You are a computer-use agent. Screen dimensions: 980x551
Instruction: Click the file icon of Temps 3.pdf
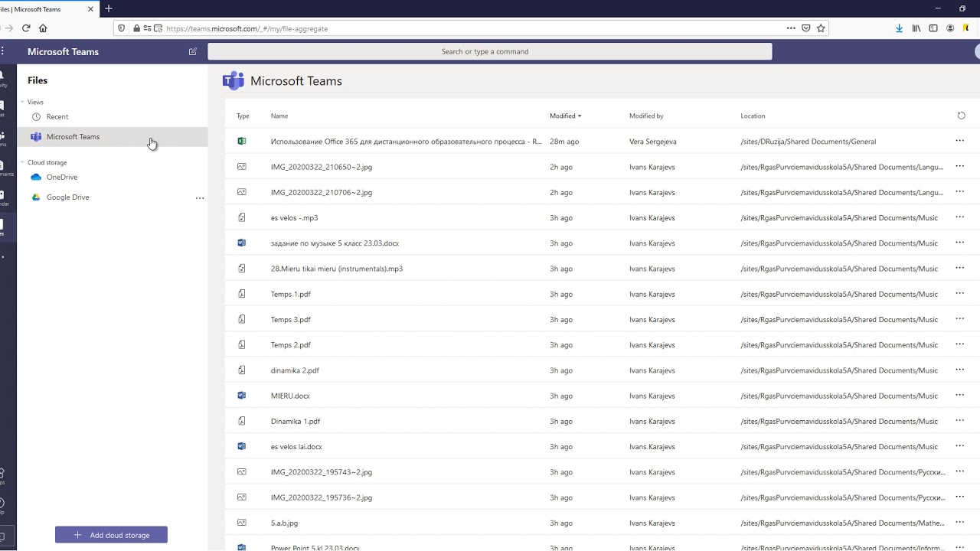pyautogui.click(x=242, y=319)
